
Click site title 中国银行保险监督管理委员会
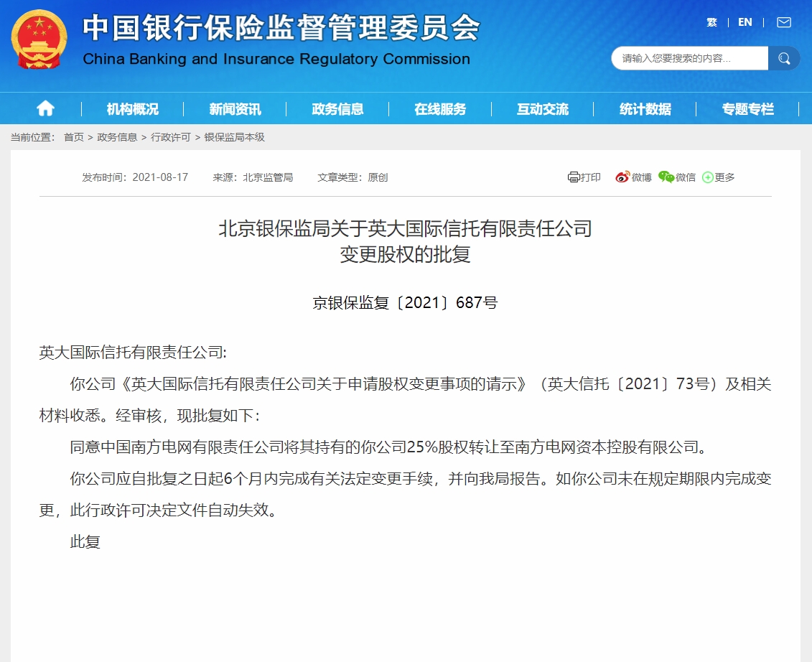tap(281, 27)
